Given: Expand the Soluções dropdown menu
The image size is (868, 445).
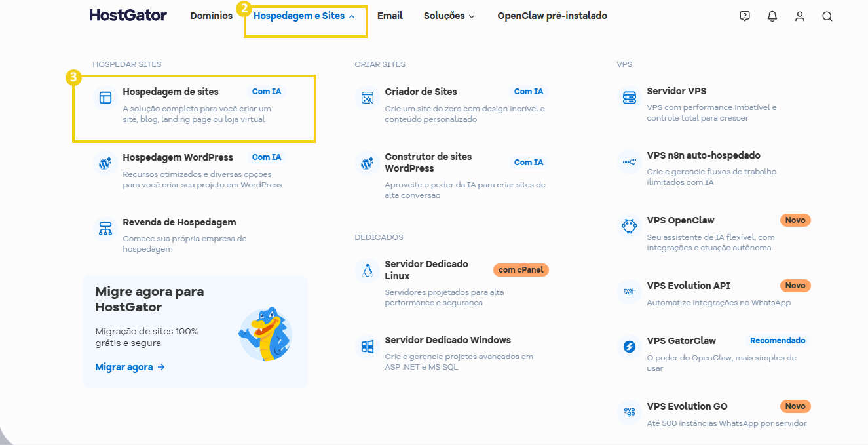Looking at the screenshot, I should (449, 16).
